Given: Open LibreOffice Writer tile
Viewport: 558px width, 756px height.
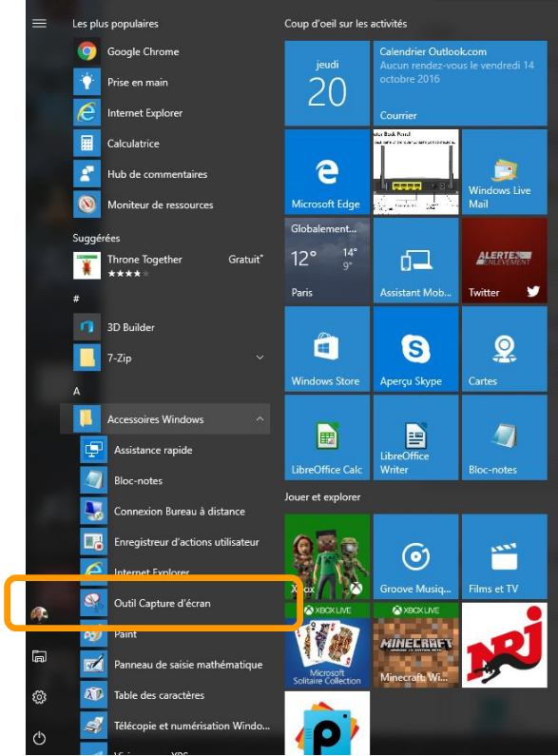Looking at the screenshot, I should click(x=415, y=437).
